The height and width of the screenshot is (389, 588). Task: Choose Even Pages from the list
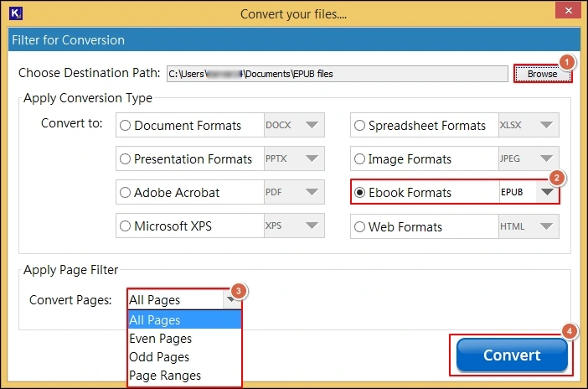tap(161, 339)
